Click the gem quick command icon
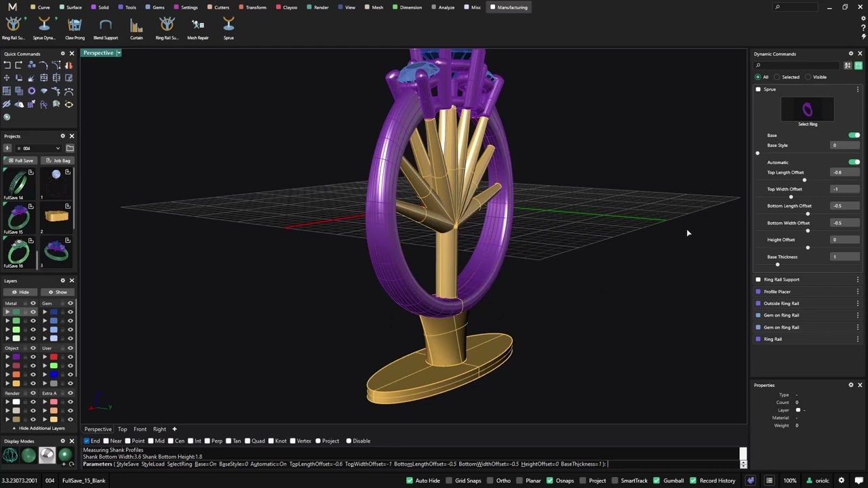This screenshot has height=488, width=868. coord(44,91)
